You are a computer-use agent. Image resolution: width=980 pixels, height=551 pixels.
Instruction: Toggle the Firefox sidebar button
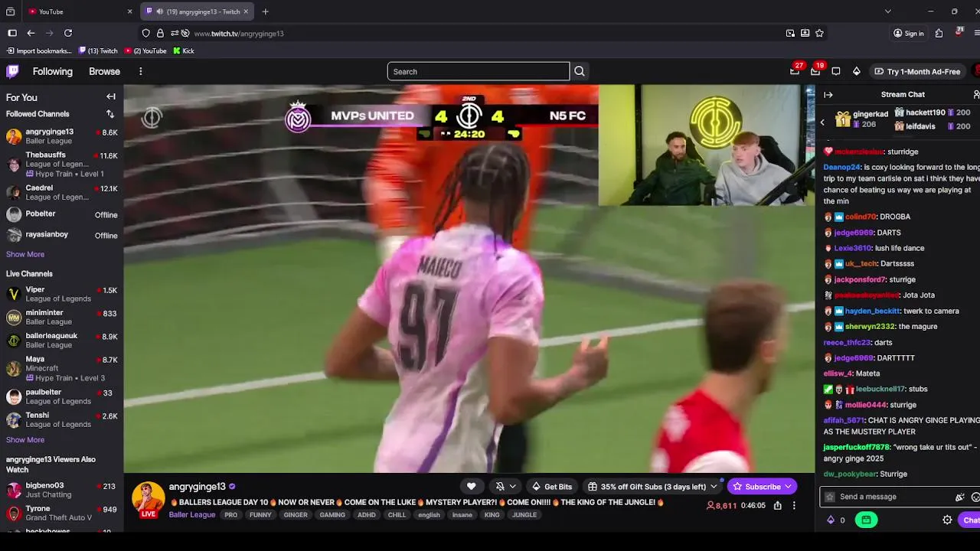click(x=12, y=33)
